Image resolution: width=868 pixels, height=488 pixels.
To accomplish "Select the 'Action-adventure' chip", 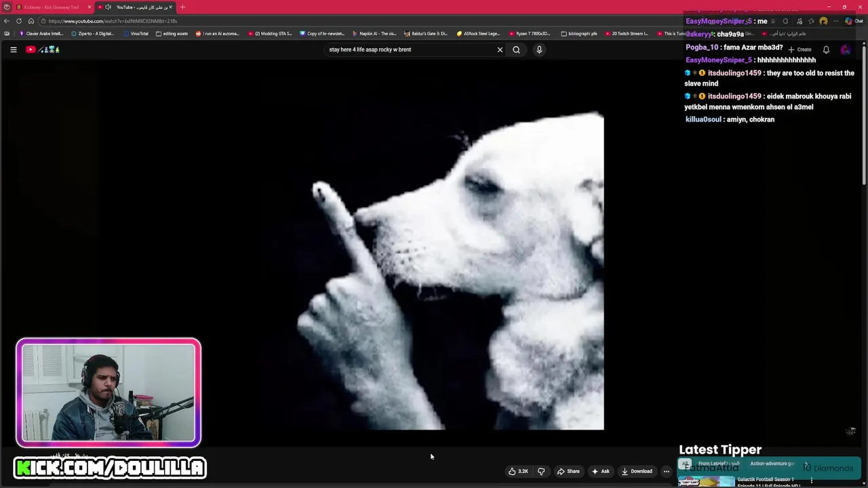I will [772, 464].
